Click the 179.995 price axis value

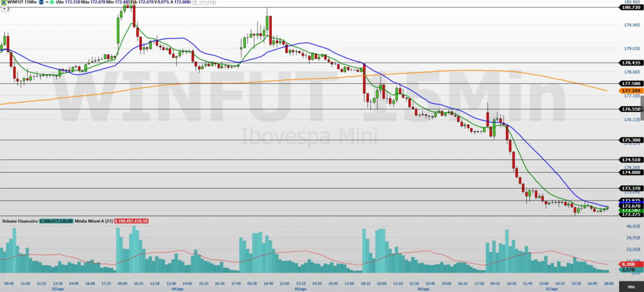(x=632, y=25)
